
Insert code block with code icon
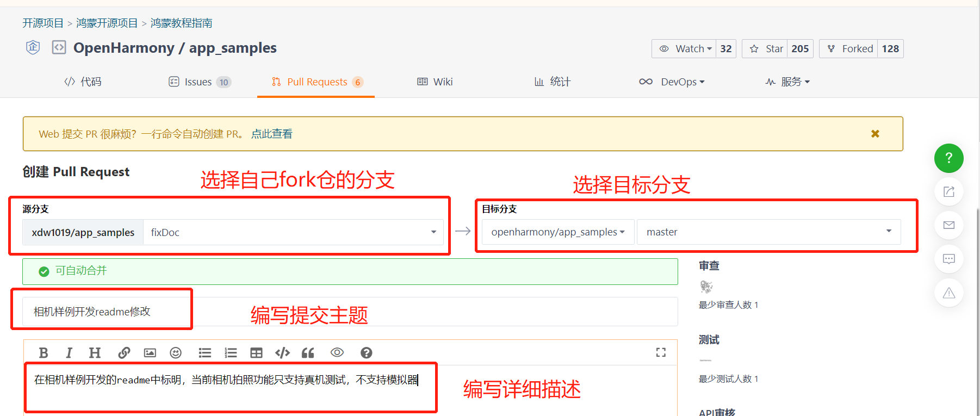click(282, 353)
